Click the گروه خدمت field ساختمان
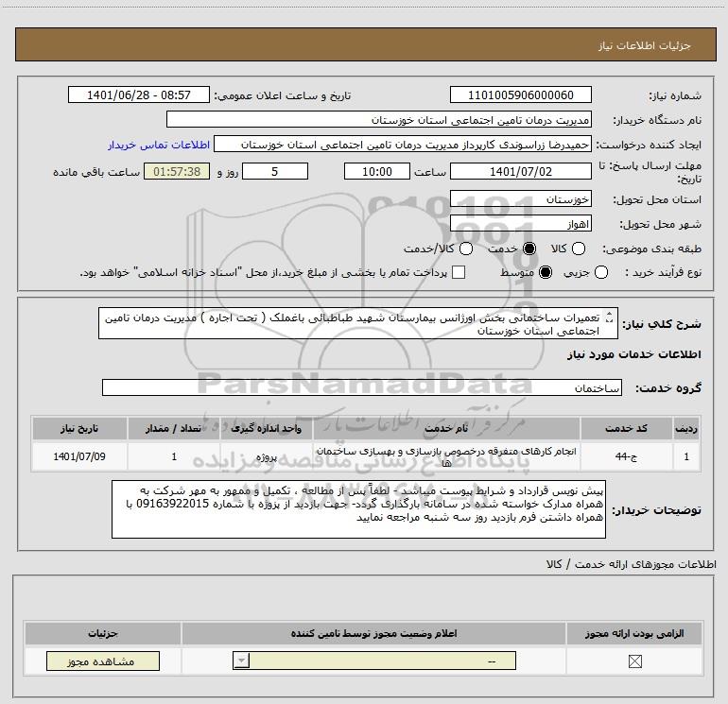 362,387
